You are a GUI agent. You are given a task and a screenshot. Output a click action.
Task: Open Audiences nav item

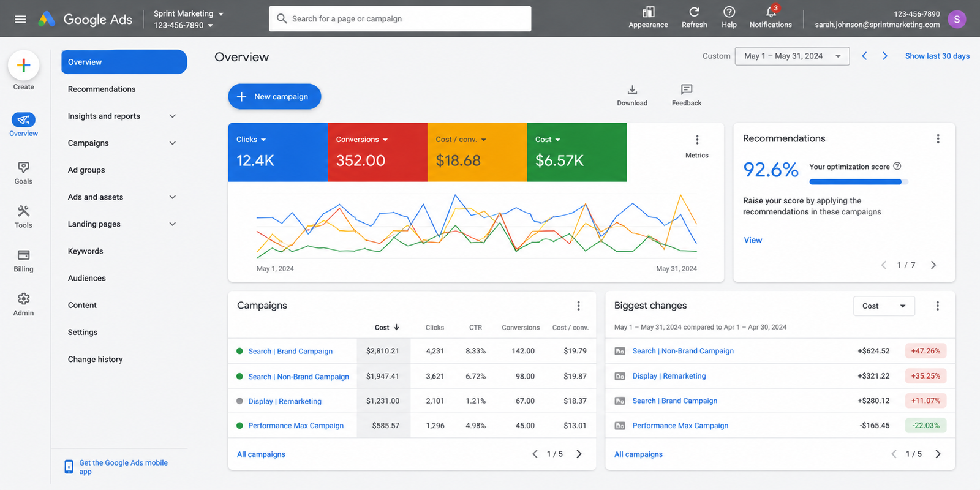(x=86, y=278)
